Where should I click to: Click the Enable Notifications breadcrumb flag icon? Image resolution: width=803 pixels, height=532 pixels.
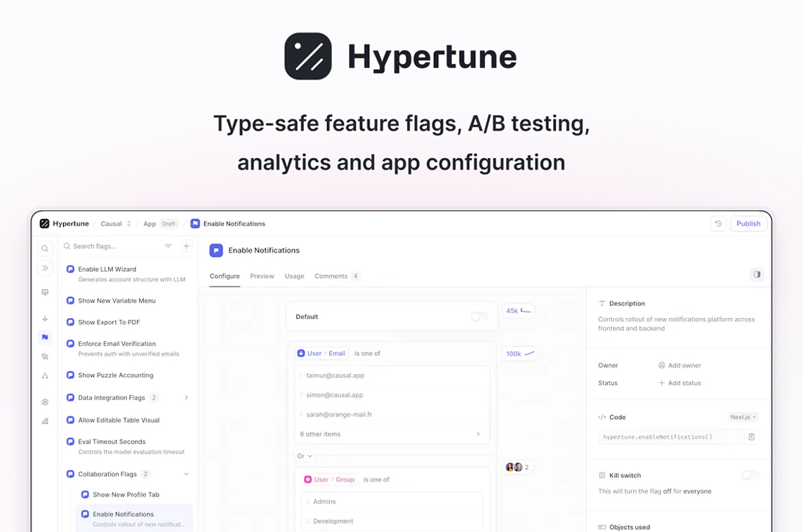[195, 224]
